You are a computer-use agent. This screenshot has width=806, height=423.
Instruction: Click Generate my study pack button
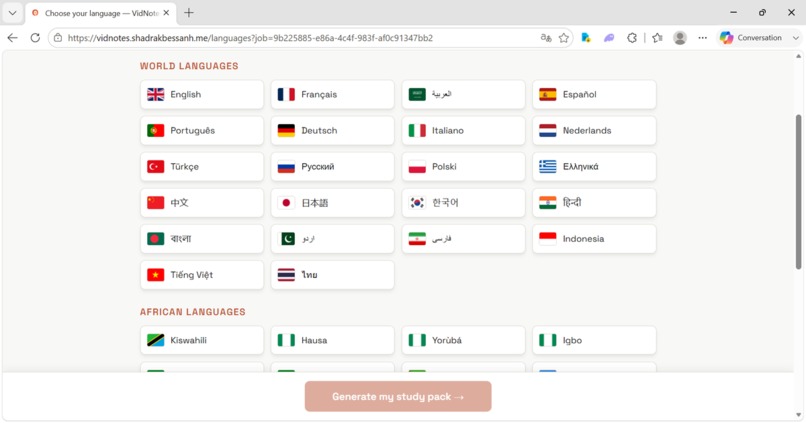click(x=398, y=396)
